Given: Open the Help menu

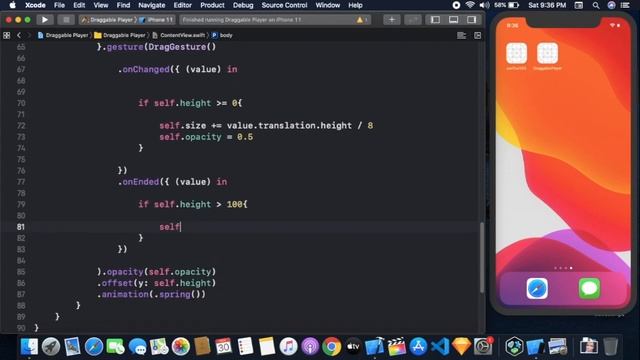Looking at the screenshot, I should pyautogui.click(x=355, y=5).
